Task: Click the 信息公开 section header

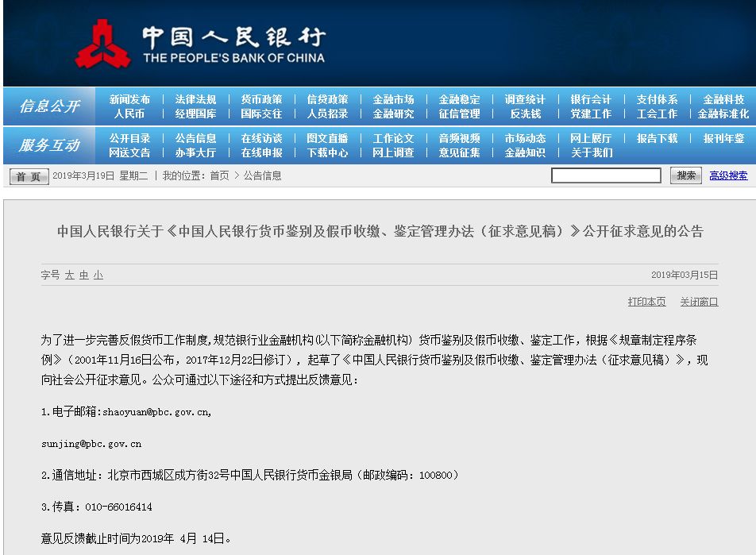Action: click(x=49, y=106)
